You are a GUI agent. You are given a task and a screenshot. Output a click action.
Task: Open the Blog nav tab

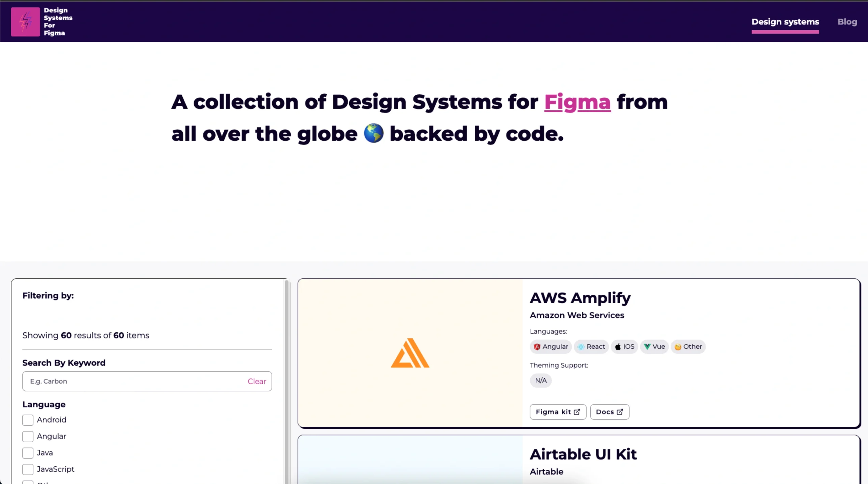(847, 22)
